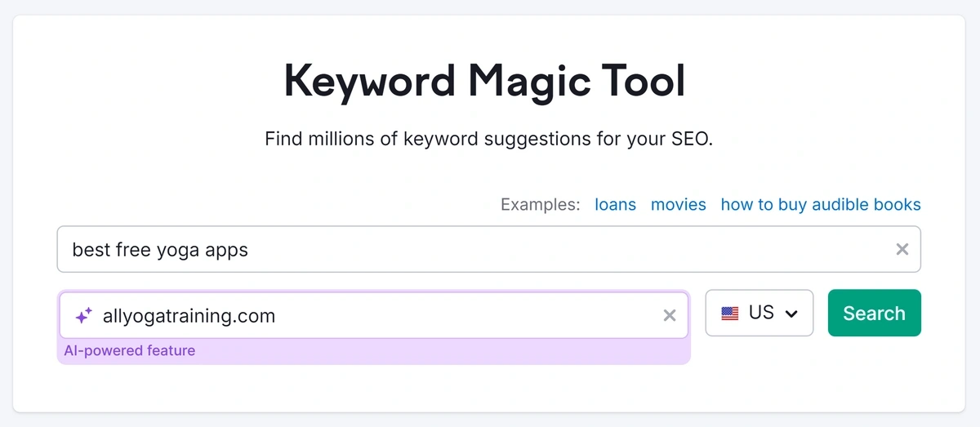This screenshot has height=427, width=980.
Task: Click the 'AI-powered feature' label
Action: coord(130,351)
